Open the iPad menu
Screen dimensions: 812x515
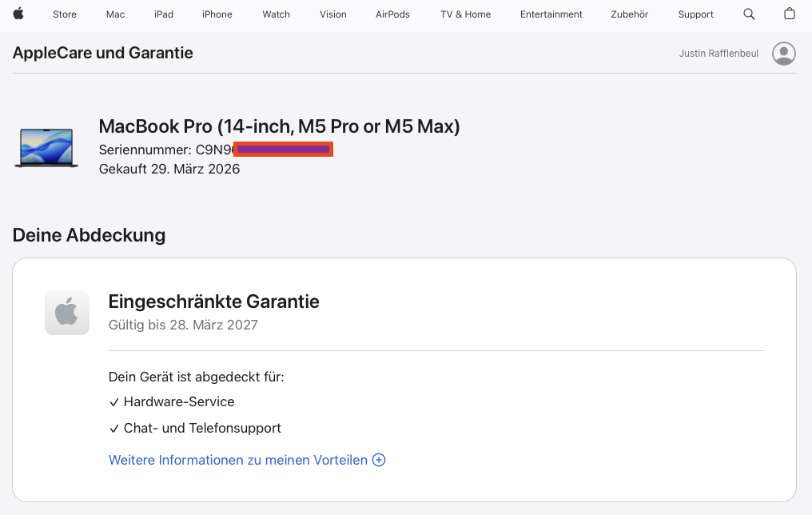[164, 14]
